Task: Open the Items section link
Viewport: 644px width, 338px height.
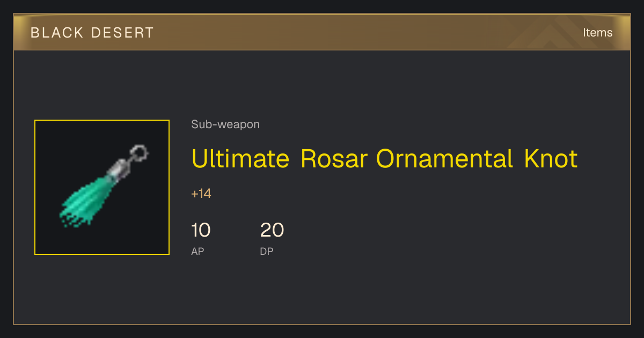Action: pos(597,33)
